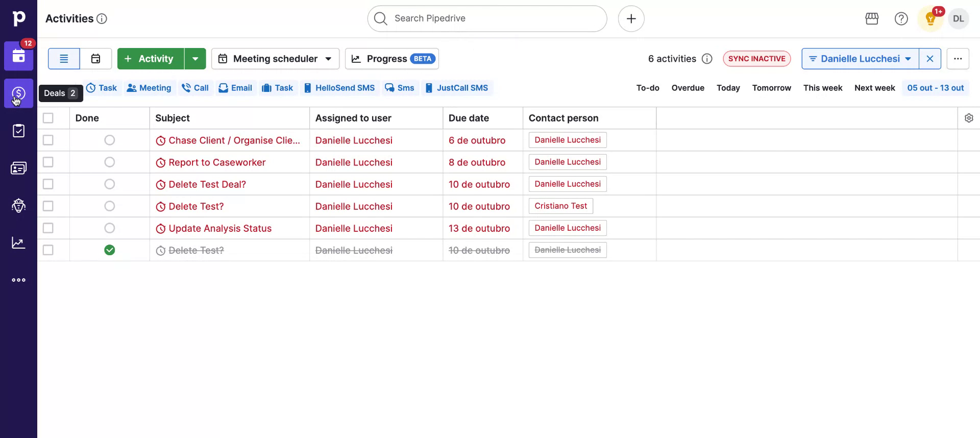The image size is (980, 438).
Task: Open the toolbar more options menu
Action: click(x=958, y=59)
